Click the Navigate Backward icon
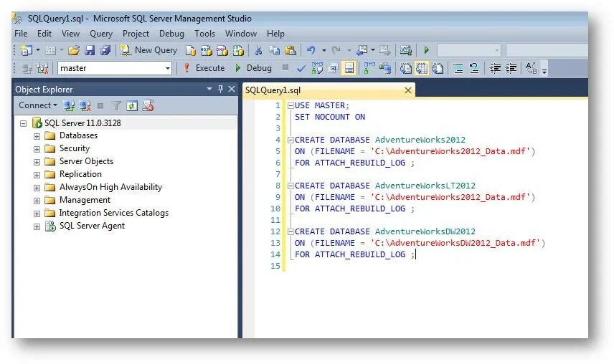The image size is (614, 364). click(x=362, y=50)
